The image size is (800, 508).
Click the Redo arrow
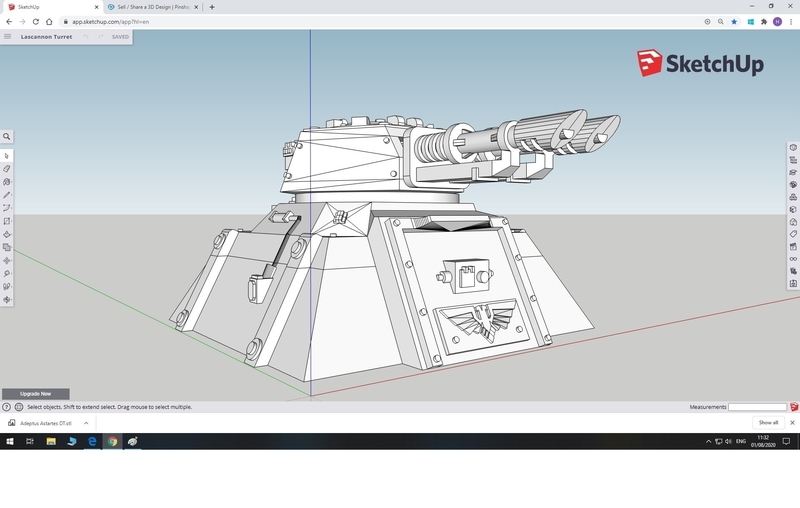pyautogui.click(x=101, y=37)
